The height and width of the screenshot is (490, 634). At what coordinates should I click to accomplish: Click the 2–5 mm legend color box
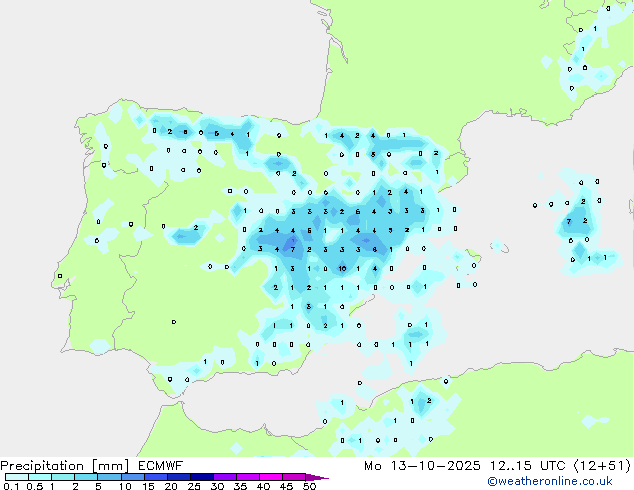86,477
